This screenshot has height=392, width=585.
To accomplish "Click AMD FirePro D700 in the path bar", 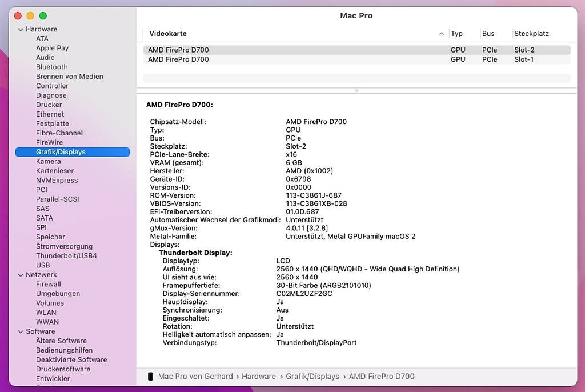I will (x=381, y=377).
